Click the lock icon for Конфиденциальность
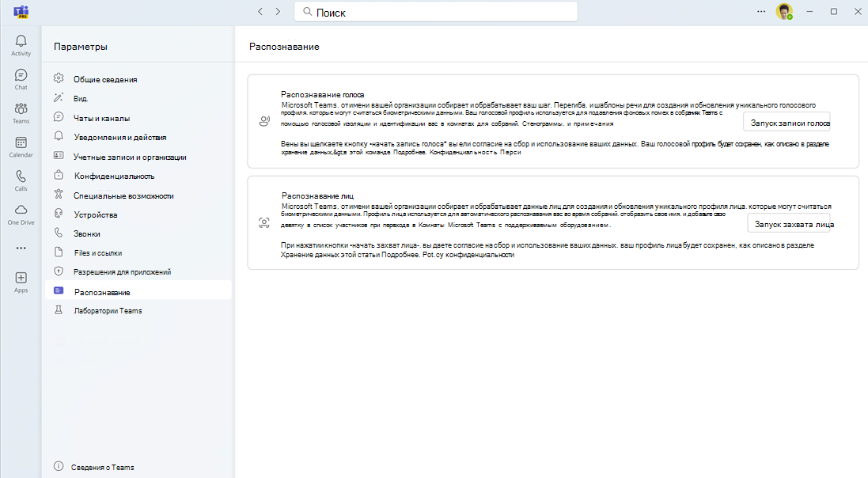 coord(59,175)
